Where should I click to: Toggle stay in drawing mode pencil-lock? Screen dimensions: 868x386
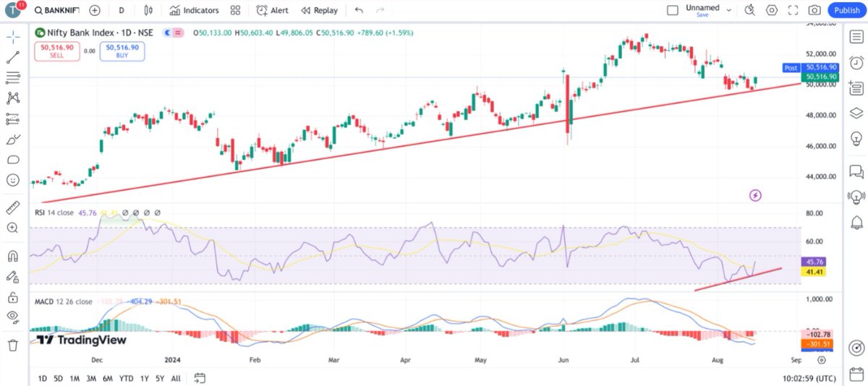click(x=13, y=276)
